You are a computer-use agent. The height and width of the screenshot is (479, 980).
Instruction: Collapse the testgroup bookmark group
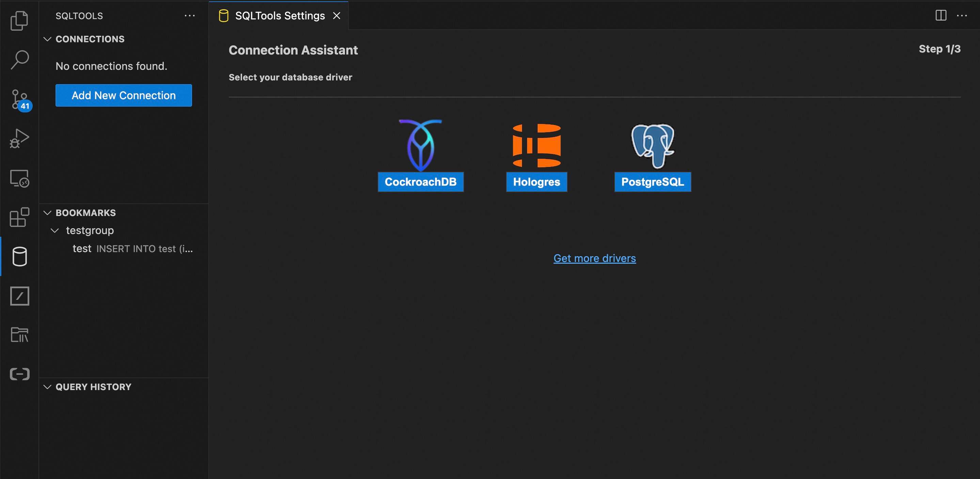[55, 230]
